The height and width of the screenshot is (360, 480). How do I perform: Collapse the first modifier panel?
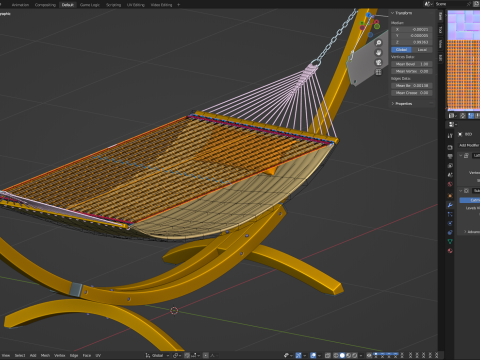[x=460, y=155]
